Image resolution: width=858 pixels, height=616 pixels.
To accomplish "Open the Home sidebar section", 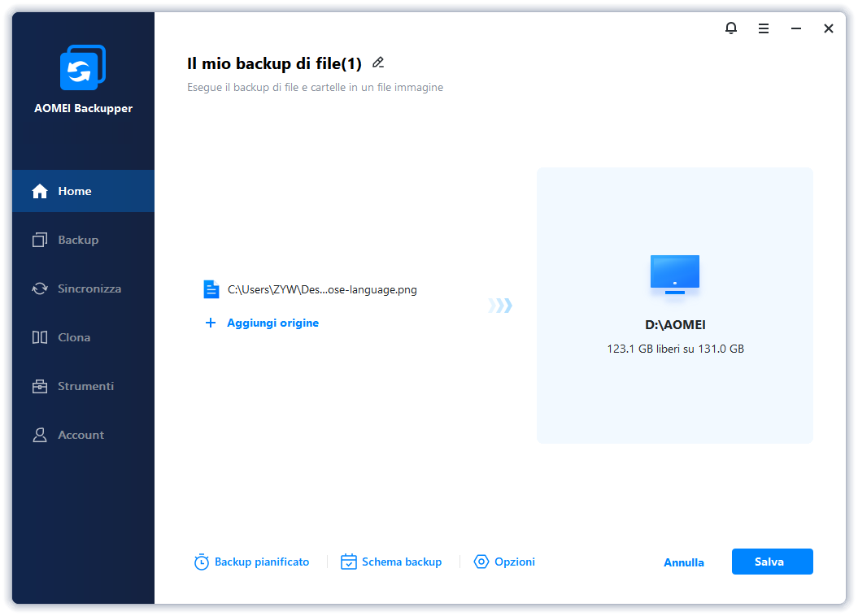I will coord(83,191).
